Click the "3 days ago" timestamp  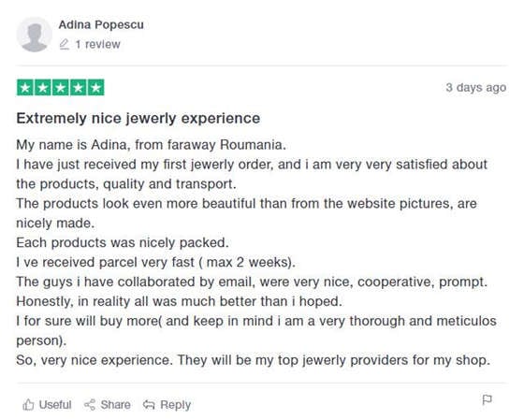[x=476, y=88]
